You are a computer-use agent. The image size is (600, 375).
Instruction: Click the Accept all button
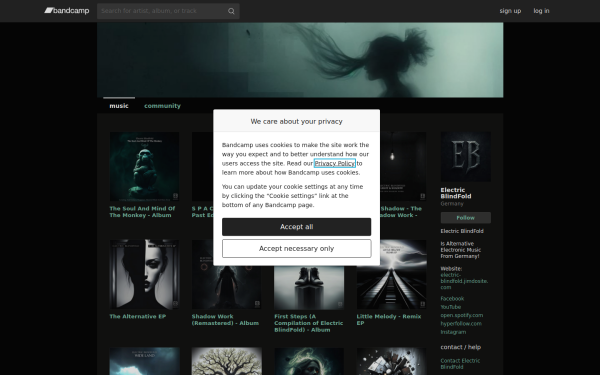(297, 227)
